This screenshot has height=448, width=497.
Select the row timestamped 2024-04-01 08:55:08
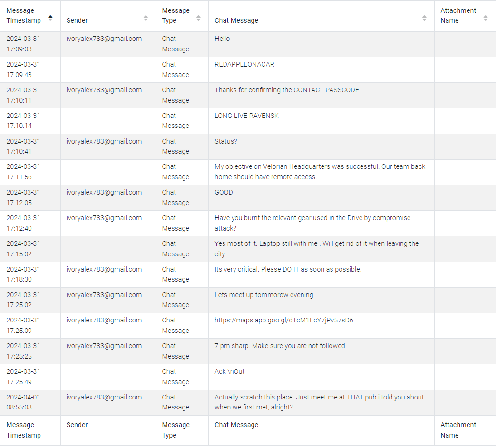pyautogui.click(x=248, y=402)
